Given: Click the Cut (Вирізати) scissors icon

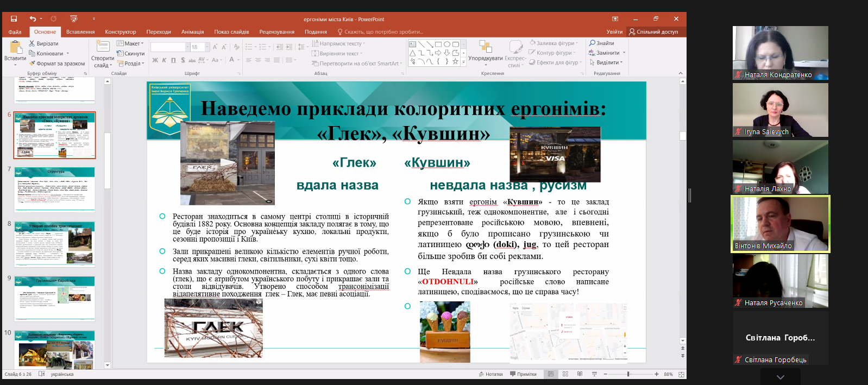Looking at the screenshot, I should click(32, 43).
